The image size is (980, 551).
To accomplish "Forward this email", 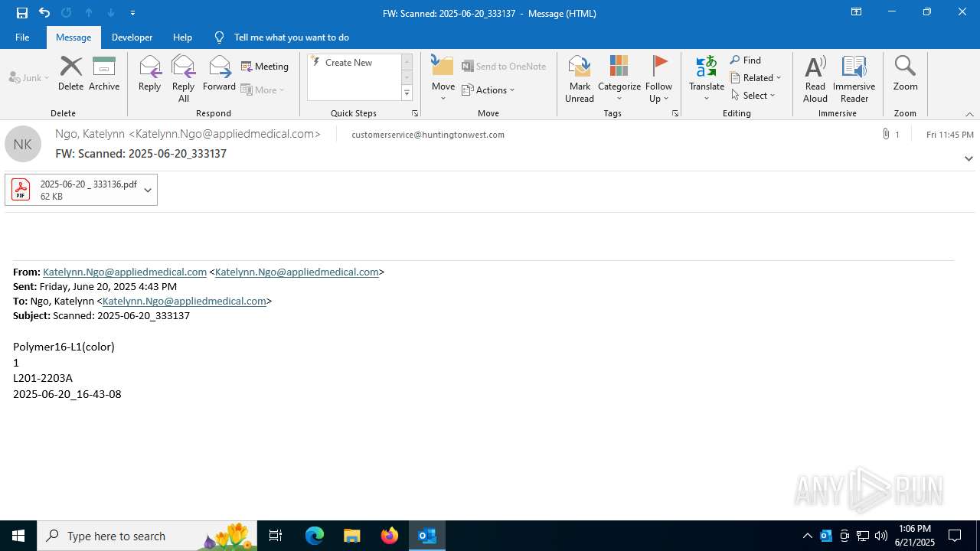I will click(219, 73).
